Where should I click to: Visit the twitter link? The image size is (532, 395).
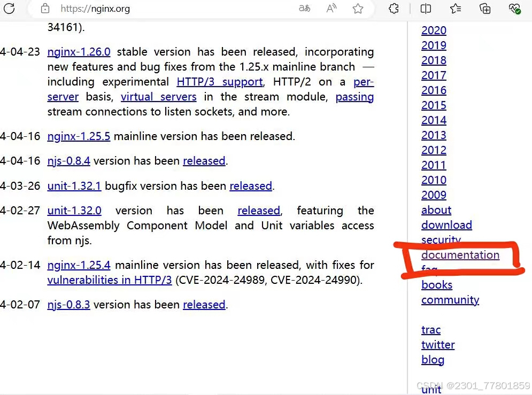438,344
